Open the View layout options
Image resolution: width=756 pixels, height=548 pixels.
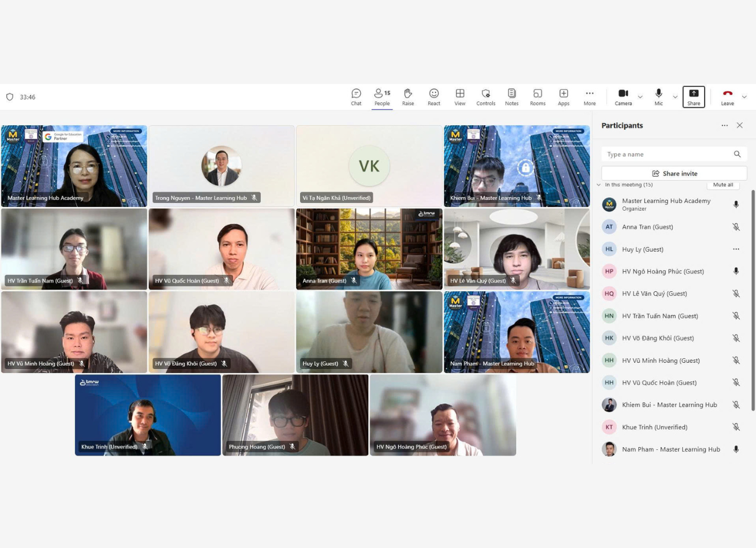coord(459,97)
